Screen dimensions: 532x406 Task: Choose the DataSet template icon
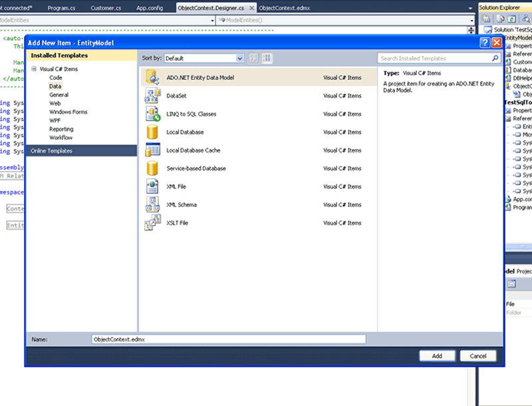click(152, 95)
